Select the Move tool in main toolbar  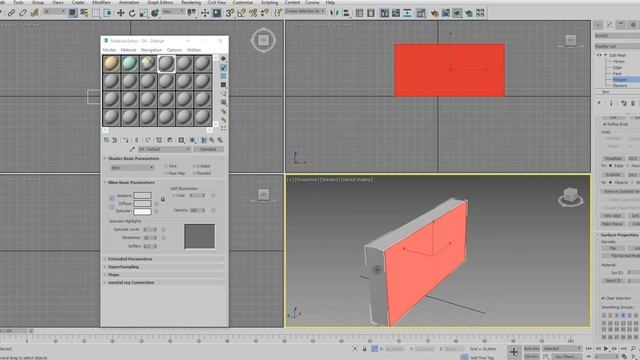pyautogui.click(x=120, y=13)
